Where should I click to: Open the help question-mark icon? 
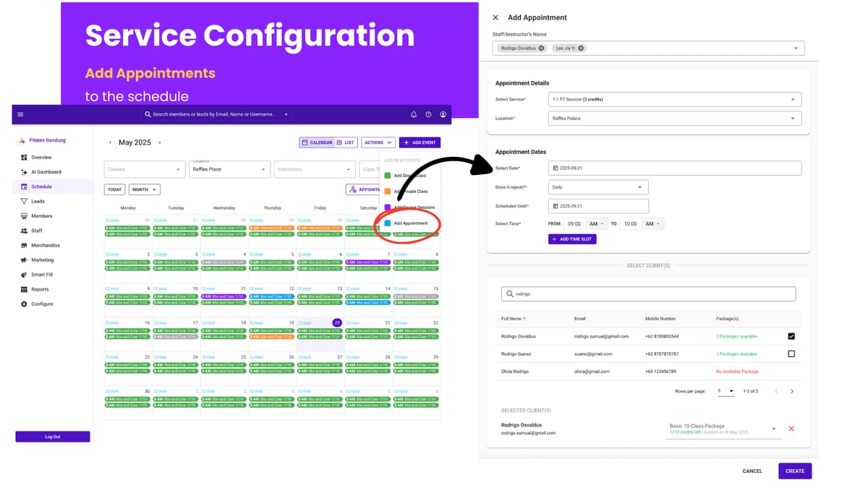[428, 114]
